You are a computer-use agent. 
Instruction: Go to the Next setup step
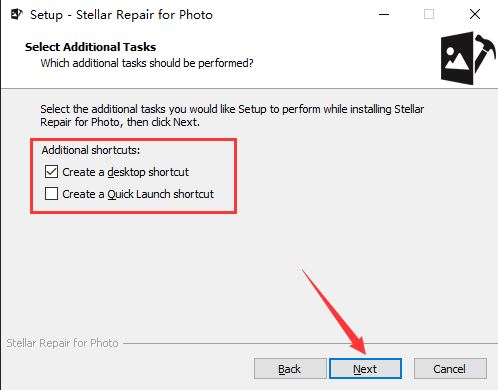click(365, 369)
